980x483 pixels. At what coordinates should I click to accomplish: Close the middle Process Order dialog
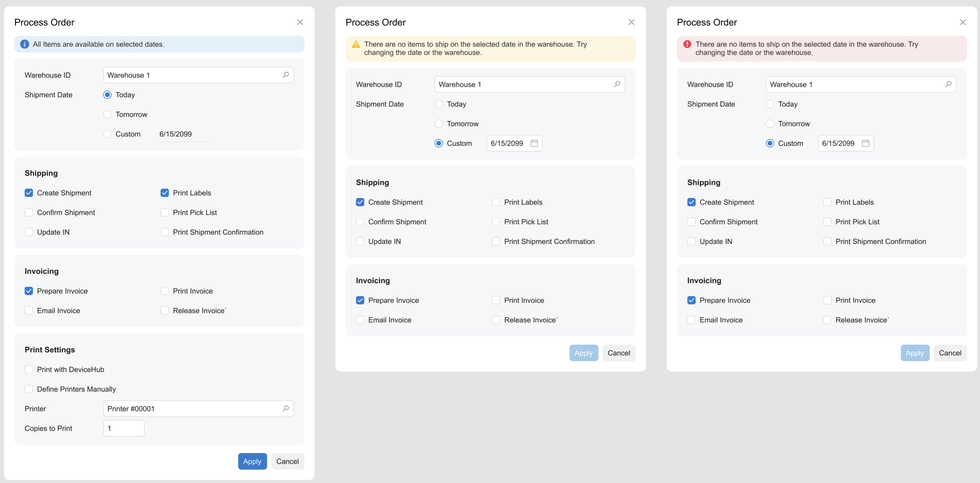coord(631,22)
